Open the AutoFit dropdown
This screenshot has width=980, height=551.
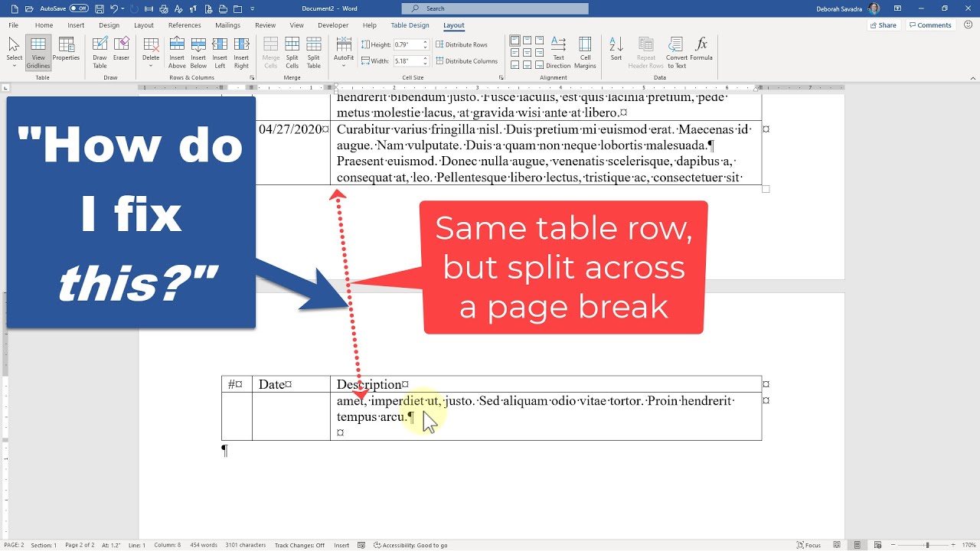click(x=344, y=53)
